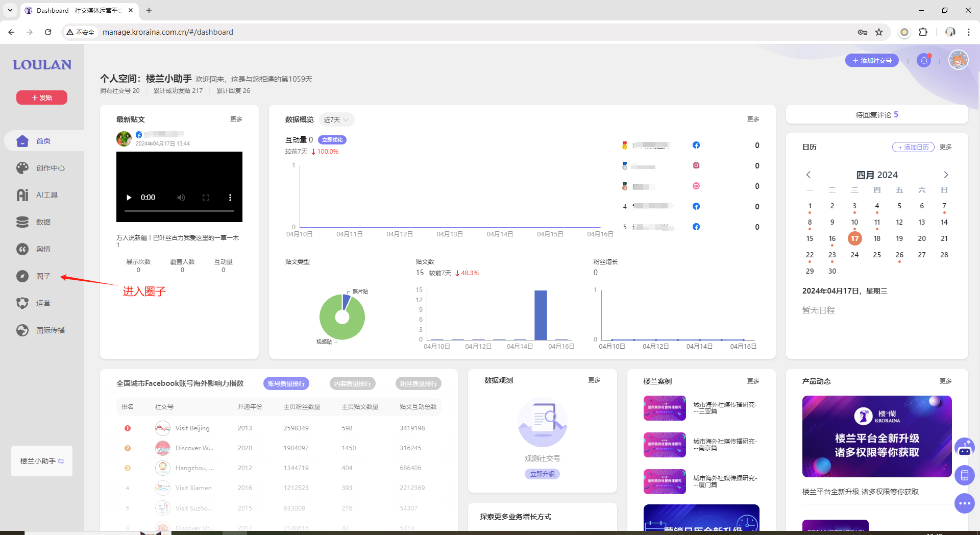
Task: Click 更多 in 最新贴文 card
Action: pyautogui.click(x=236, y=119)
